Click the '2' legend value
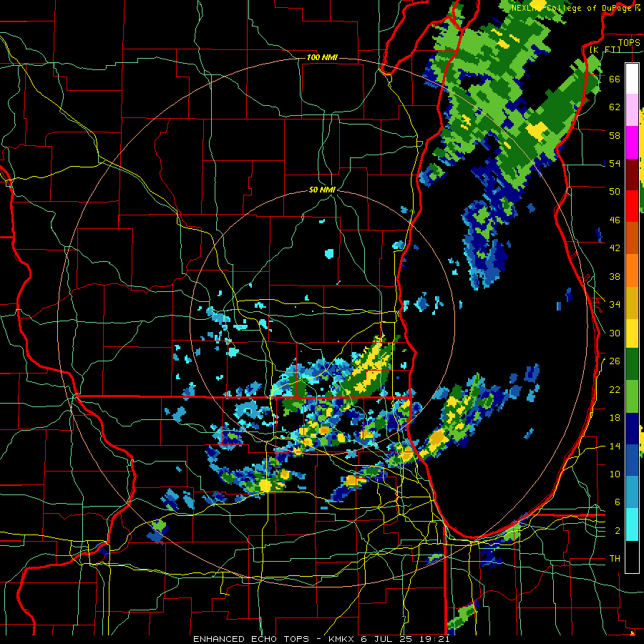The width and height of the screenshot is (644, 644). [x=618, y=530]
